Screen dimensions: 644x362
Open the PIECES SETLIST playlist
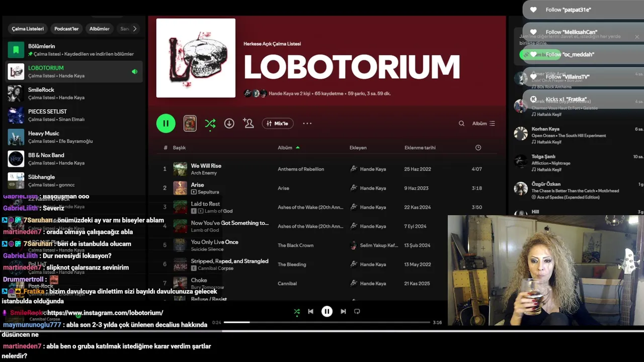74,115
